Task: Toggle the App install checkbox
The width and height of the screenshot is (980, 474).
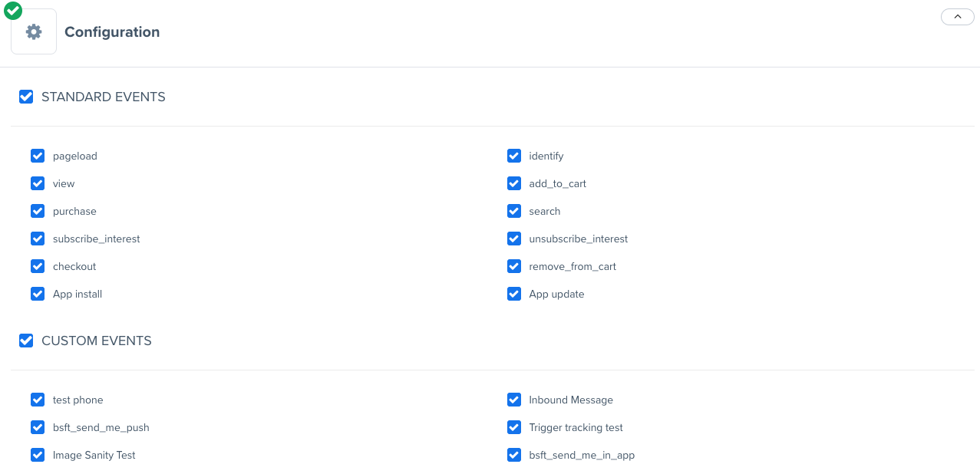Action: (38, 294)
